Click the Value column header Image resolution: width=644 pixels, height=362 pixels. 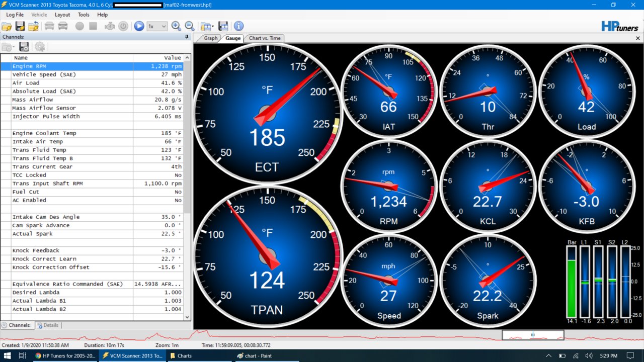(x=158, y=58)
